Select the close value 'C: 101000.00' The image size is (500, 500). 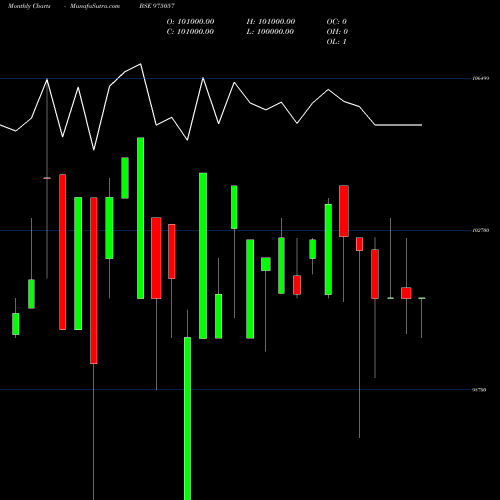click(190, 32)
